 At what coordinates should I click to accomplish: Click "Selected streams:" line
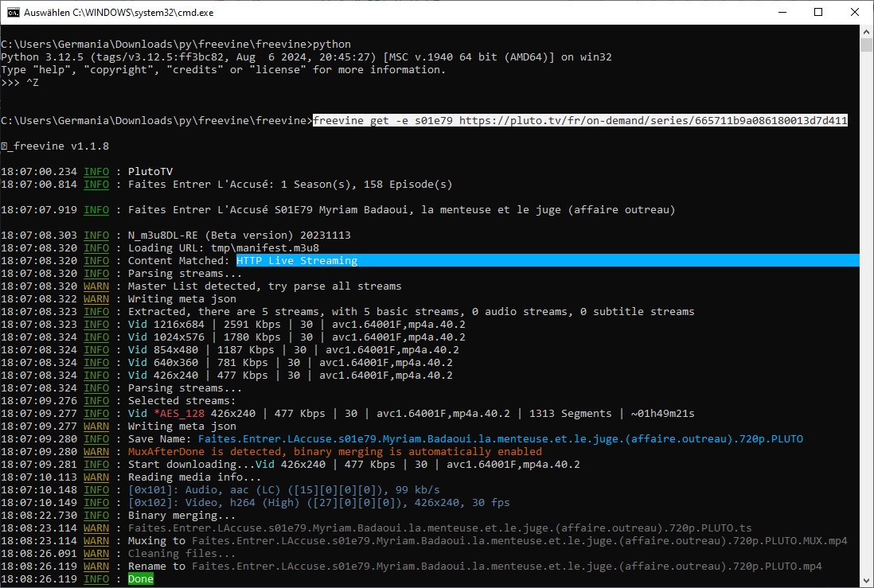pos(181,401)
